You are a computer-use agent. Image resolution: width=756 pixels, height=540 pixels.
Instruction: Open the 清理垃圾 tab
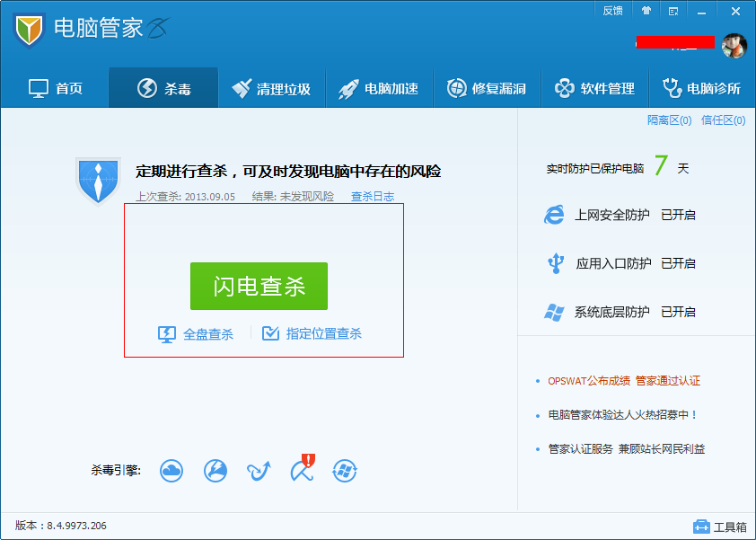pos(270,88)
